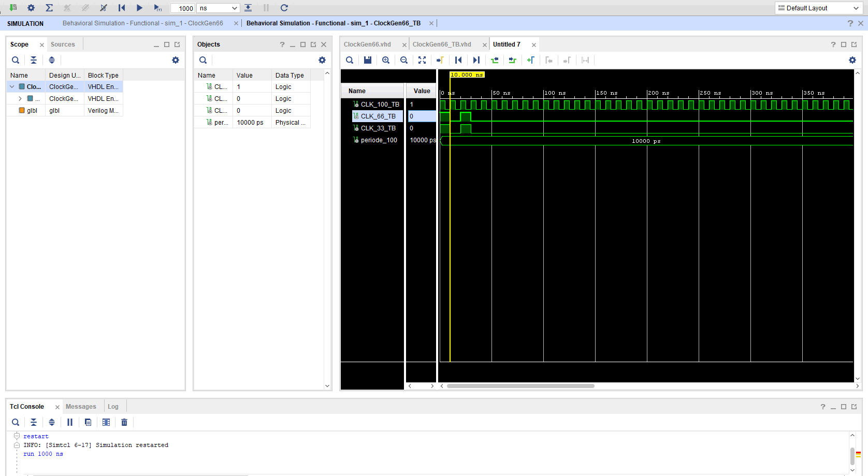This screenshot has width=868, height=476.
Task: Zoom in on the waveform
Action: (x=386, y=60)
